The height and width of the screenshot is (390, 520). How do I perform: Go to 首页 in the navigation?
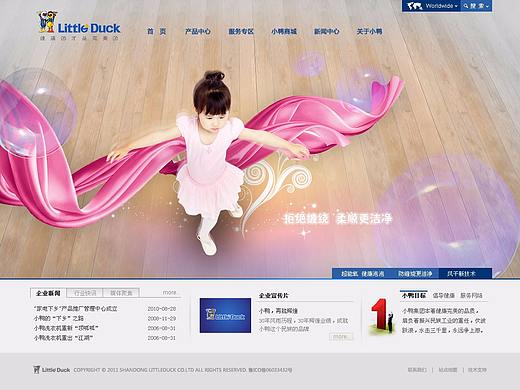pos(156,31)
